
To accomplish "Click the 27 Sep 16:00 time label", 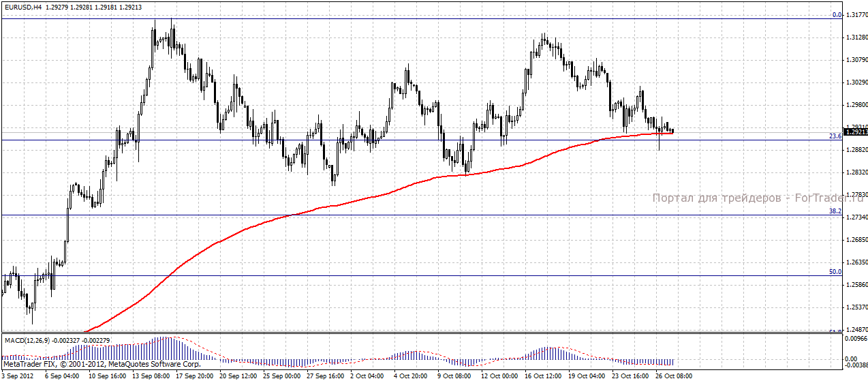I will (326, 376).
